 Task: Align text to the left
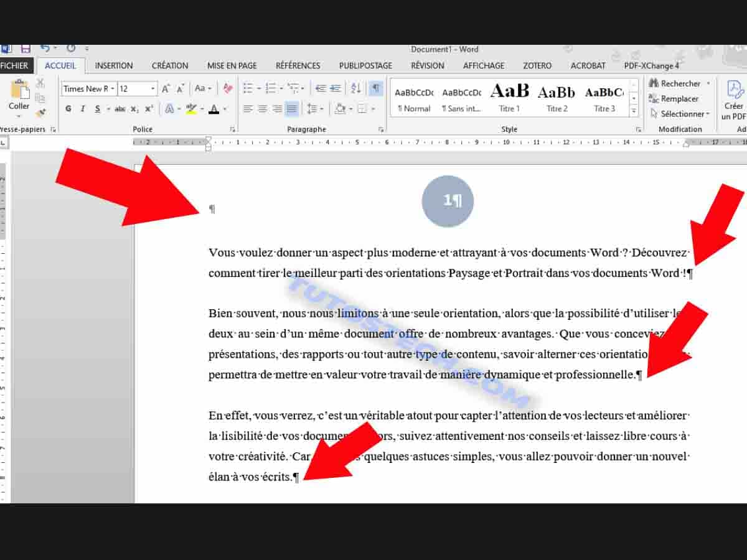[x=248, y=109]
